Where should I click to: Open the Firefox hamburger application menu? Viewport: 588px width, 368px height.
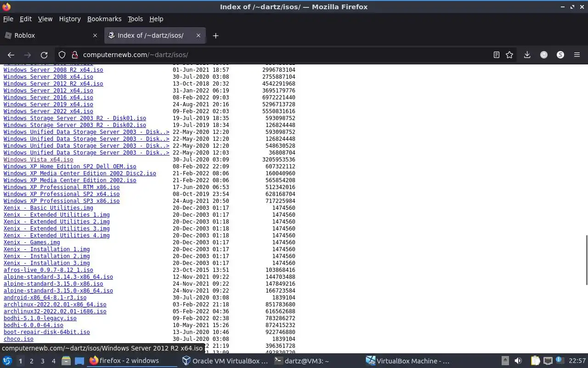tap(577, 55)
